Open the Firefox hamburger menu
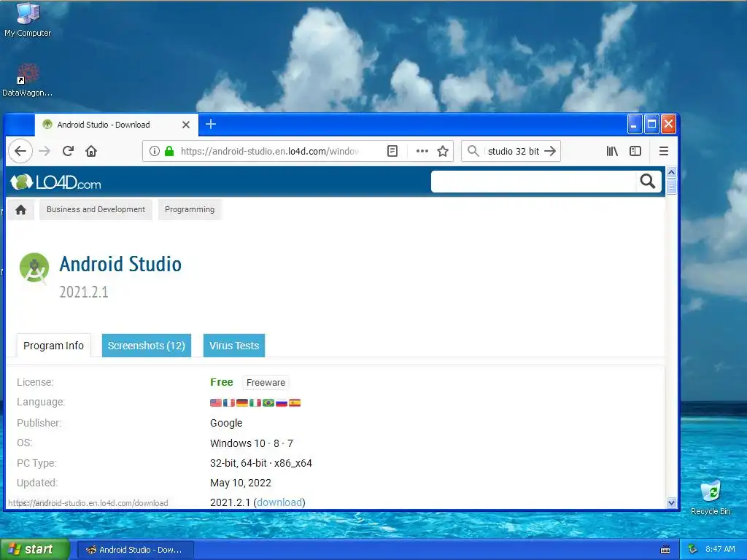Image resolution: width=747 pixels, height=560 pixels. pyautogui.click(x=664, y=152)
